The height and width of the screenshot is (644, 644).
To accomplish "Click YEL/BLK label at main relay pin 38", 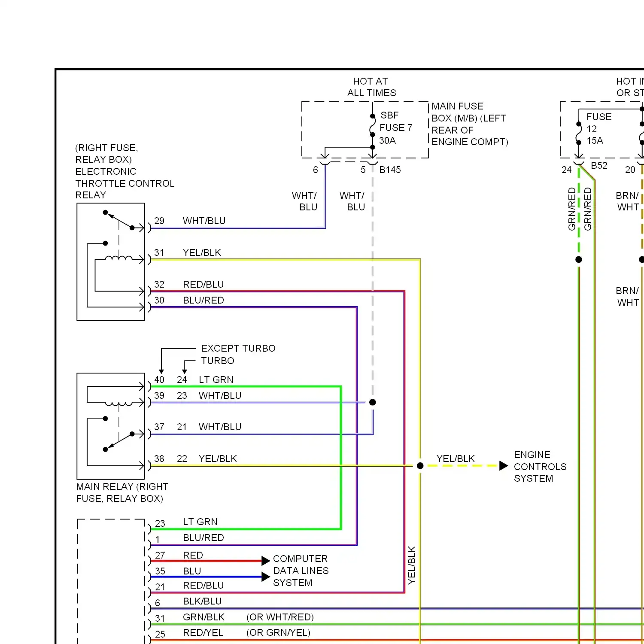I will pos(218,459).
